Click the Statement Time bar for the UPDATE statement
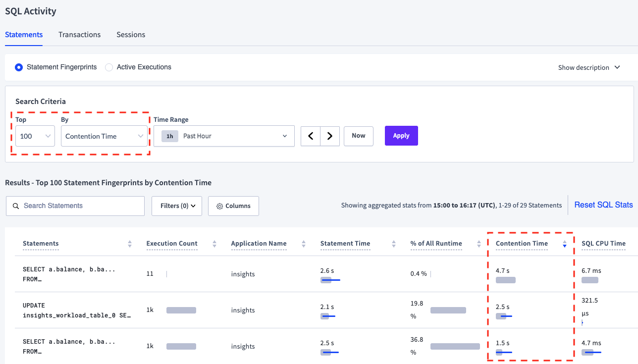 327,315
